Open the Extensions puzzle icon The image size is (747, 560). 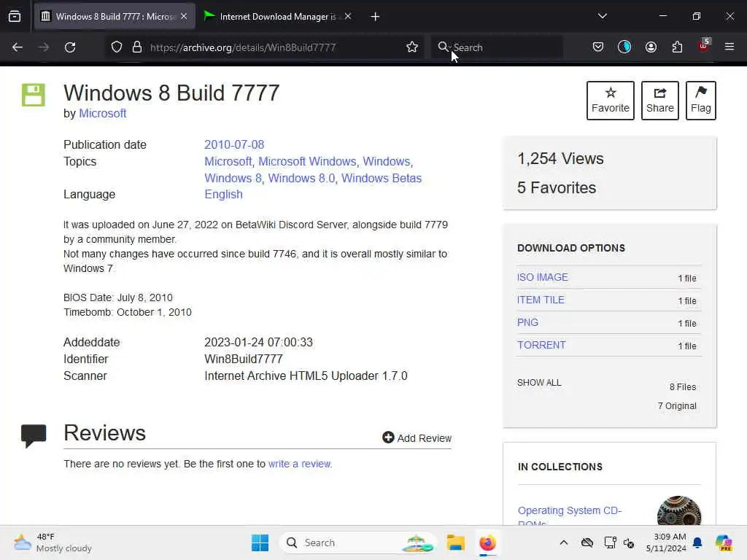click(677, 47)
